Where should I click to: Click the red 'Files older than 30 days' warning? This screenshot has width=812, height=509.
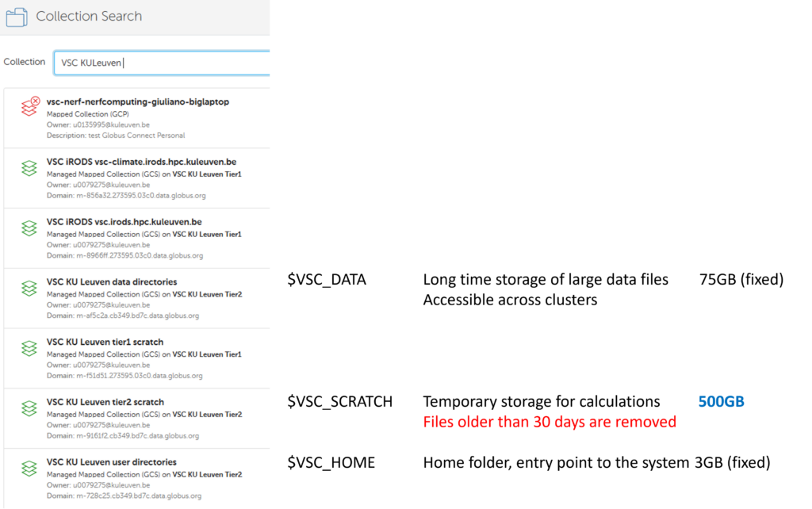pyautogui.click(x=550, y=422)
